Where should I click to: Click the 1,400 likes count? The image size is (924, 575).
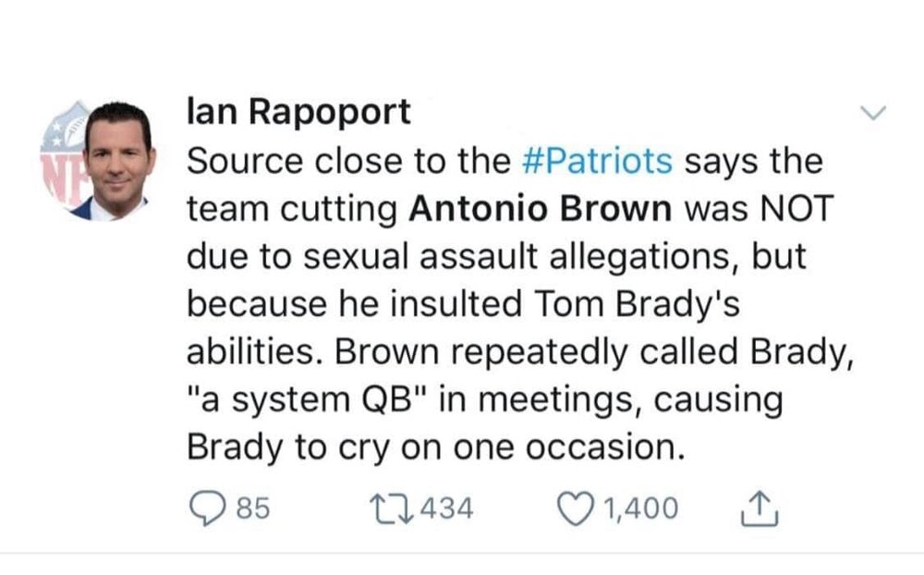coord(641,508)
